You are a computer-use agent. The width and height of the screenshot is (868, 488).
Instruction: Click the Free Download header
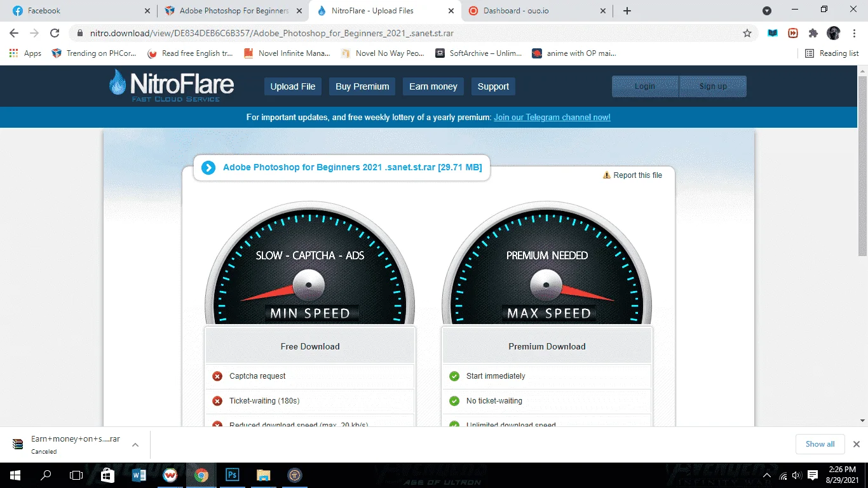(310, 346)
